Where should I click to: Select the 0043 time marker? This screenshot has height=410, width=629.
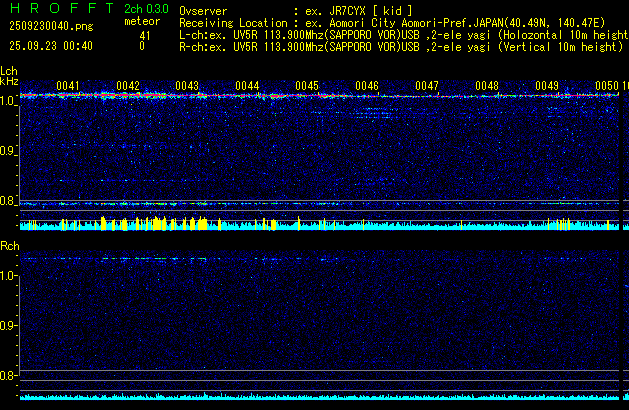[186, 86]
